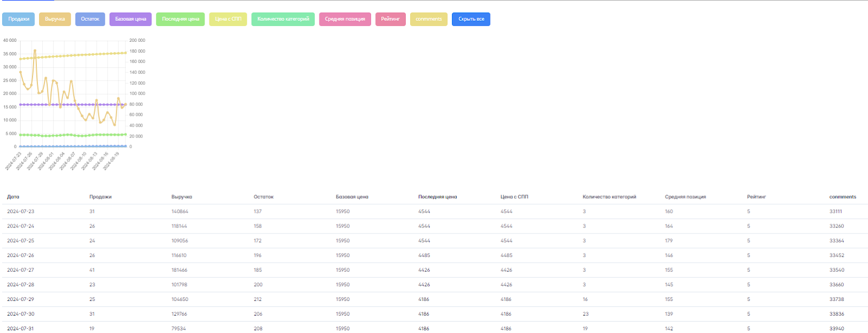The width and height of the screenshot is (868, 333).
Task: Toggle the Средняя позиция series button
Action: (345, 19)
